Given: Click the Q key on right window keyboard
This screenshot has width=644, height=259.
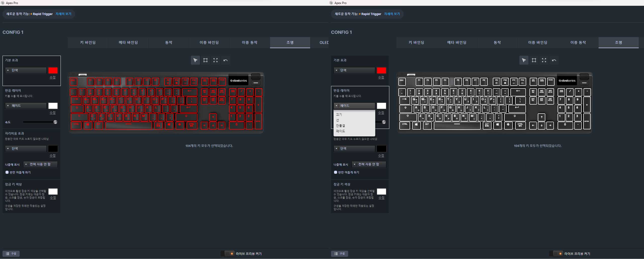Looking at the screenshot, I should 415,100.
